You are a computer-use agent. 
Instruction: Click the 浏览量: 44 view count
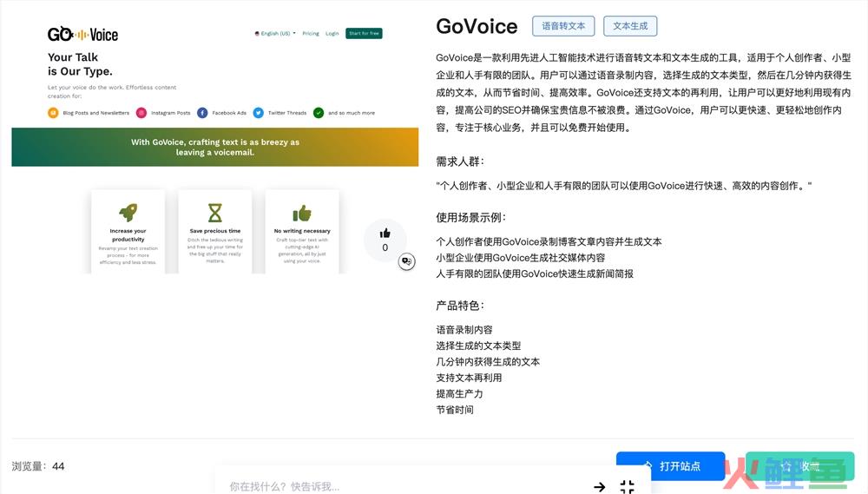(x=38, y=466)
